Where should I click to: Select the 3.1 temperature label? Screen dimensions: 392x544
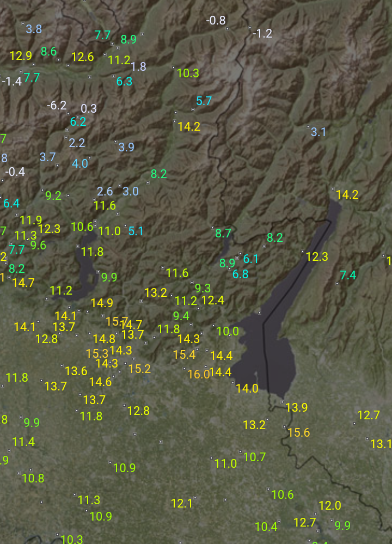(x=318, y=132)
